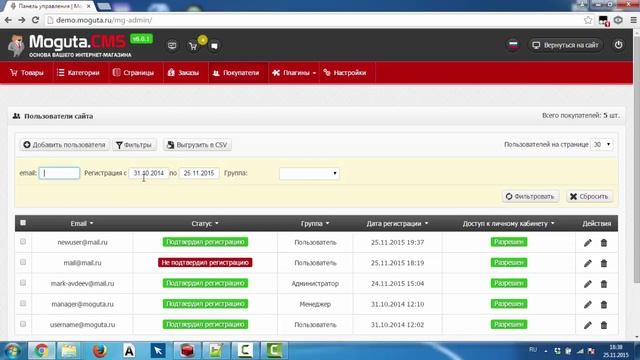
Task: Click Добавить пользователя button
Action: click(64, 145)
